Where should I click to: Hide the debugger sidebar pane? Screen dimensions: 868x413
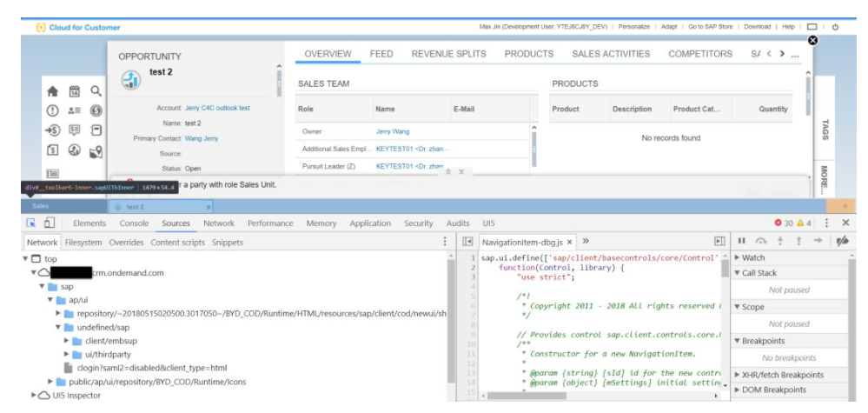point(719,242)
